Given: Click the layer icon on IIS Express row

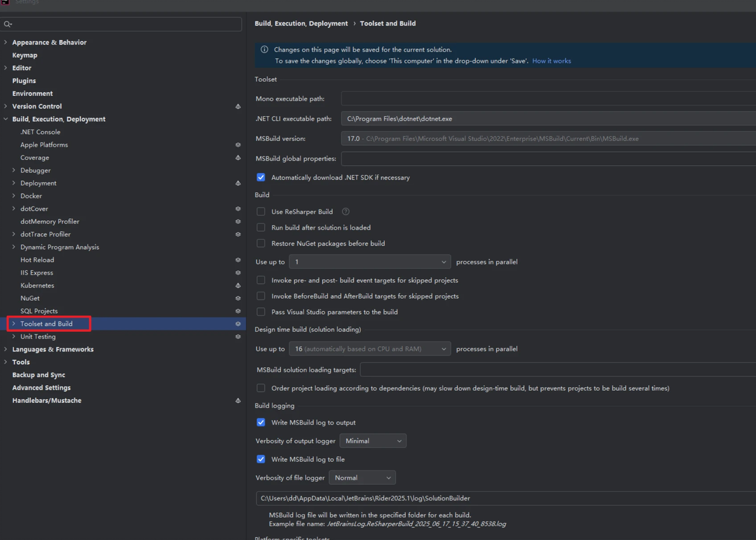Looking at the screenshot, I should pyautogui.click(x=238, y=273).
